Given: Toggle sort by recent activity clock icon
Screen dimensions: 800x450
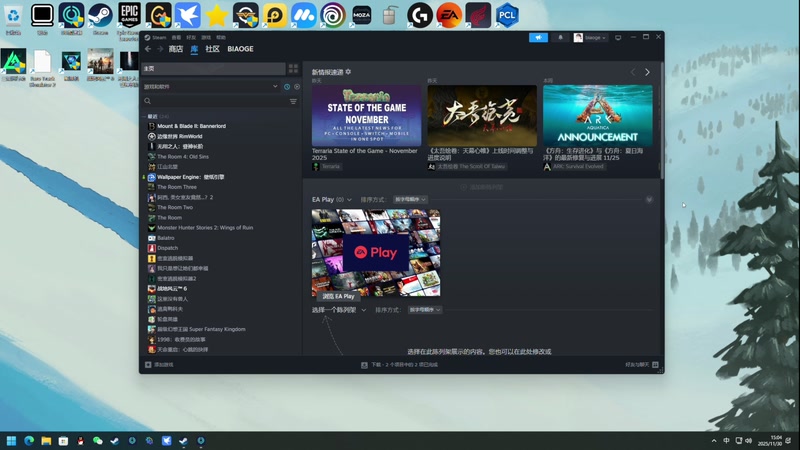Looking at the screenshot, I should [x=287, y=87].
